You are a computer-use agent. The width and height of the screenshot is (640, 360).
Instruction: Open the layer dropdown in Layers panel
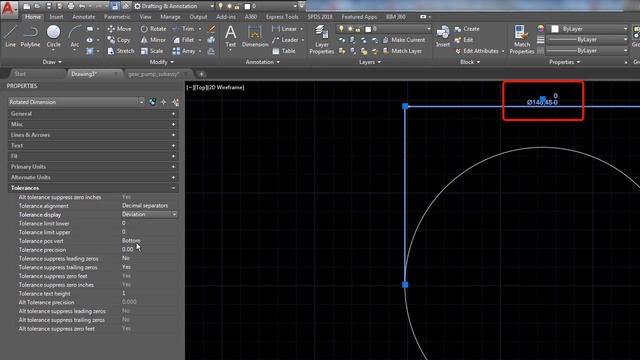click(x=429, y=29)
